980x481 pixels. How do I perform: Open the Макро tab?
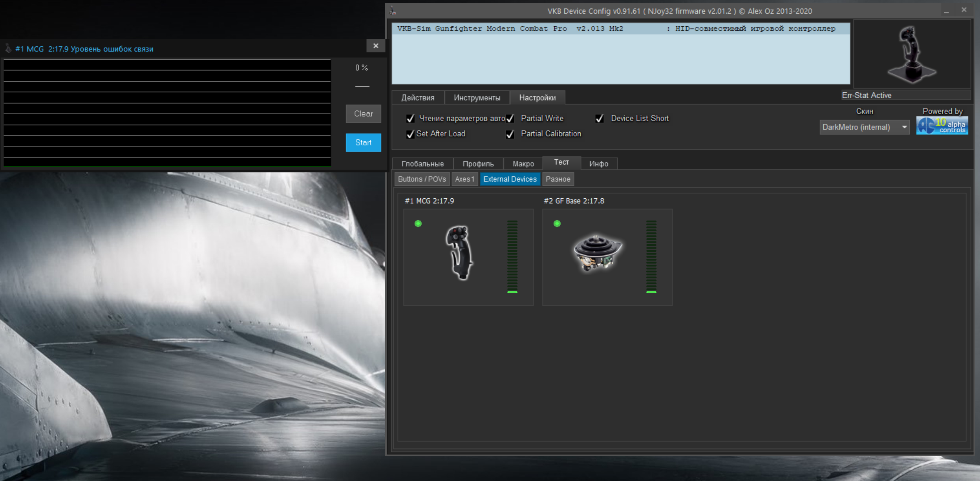click(523, 164)
